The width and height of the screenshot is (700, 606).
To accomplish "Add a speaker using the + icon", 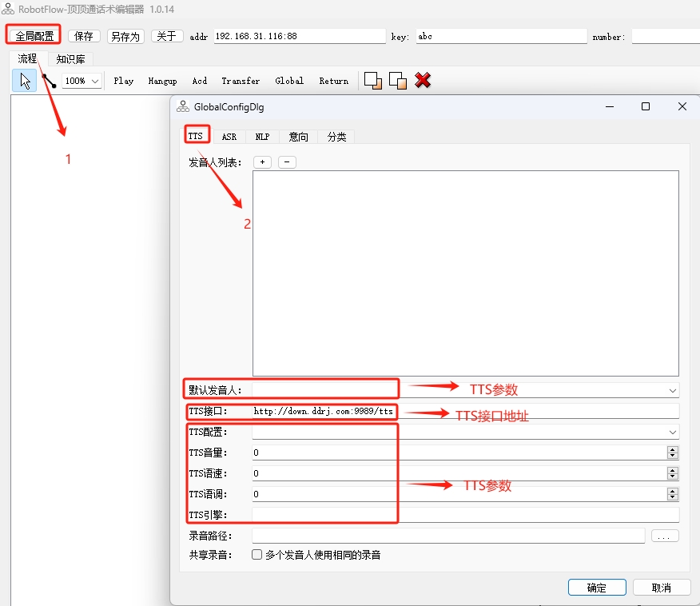I will [261, 161].
